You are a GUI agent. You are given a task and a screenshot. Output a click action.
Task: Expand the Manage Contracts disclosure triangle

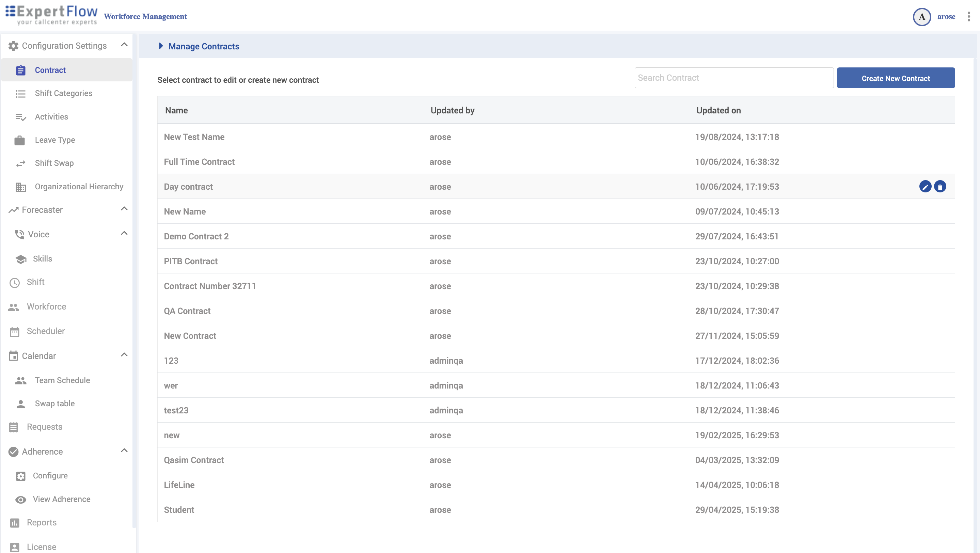(160, 46)
